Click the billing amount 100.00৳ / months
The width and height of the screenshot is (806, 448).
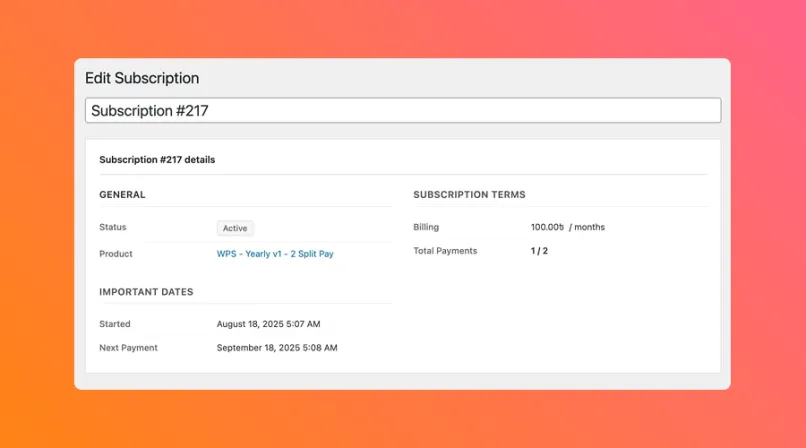[567, 227]
